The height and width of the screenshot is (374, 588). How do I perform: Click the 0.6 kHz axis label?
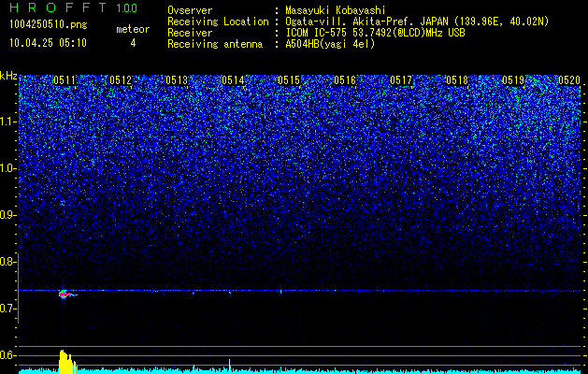tap(7, 355)
